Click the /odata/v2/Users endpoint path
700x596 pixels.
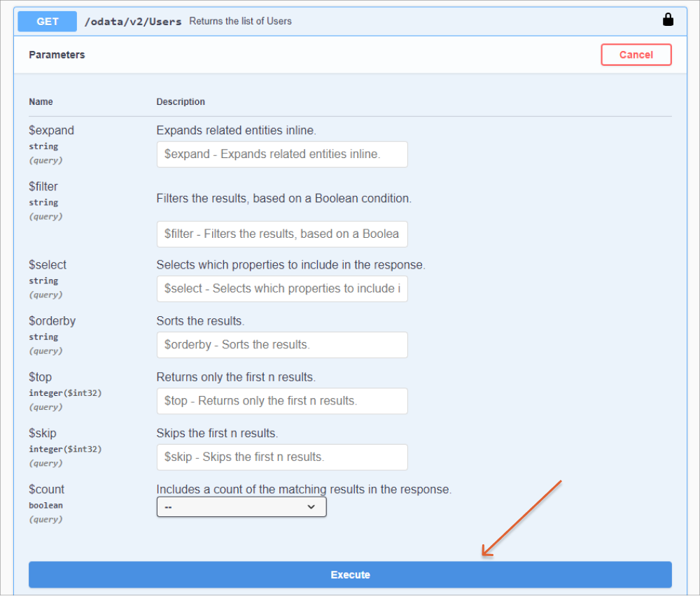[133, 21]
